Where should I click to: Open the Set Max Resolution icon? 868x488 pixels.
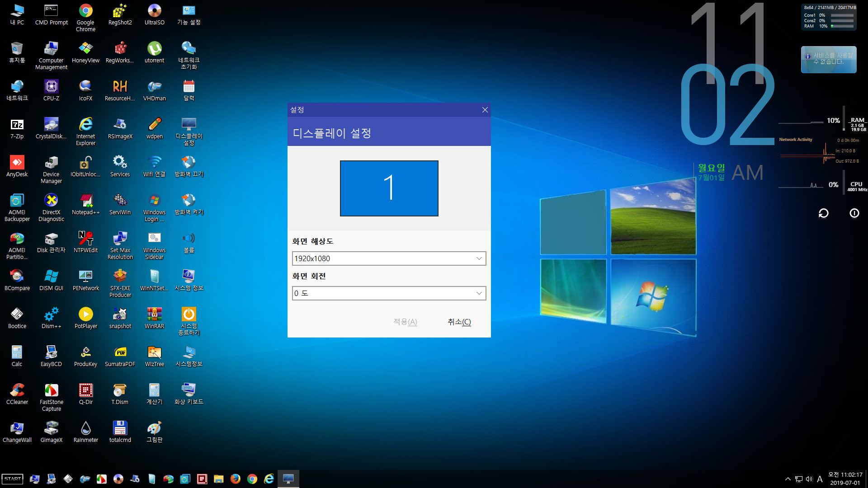(120, 246)
